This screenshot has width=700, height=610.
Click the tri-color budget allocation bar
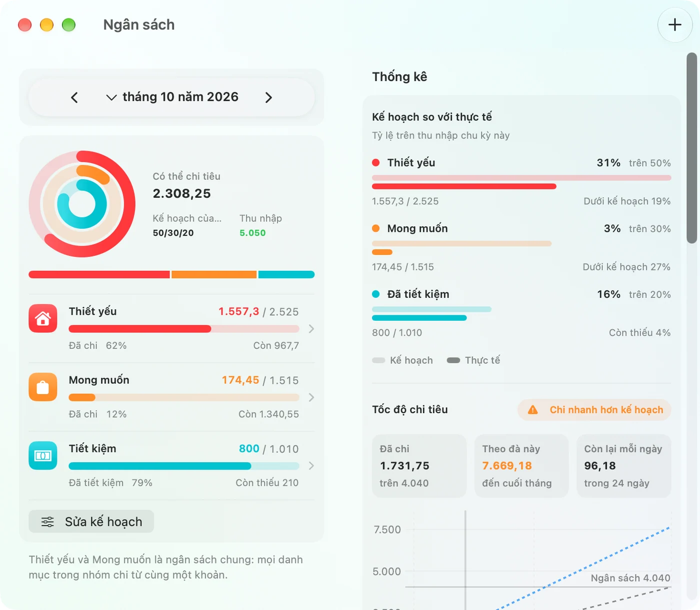coord(171,274)
